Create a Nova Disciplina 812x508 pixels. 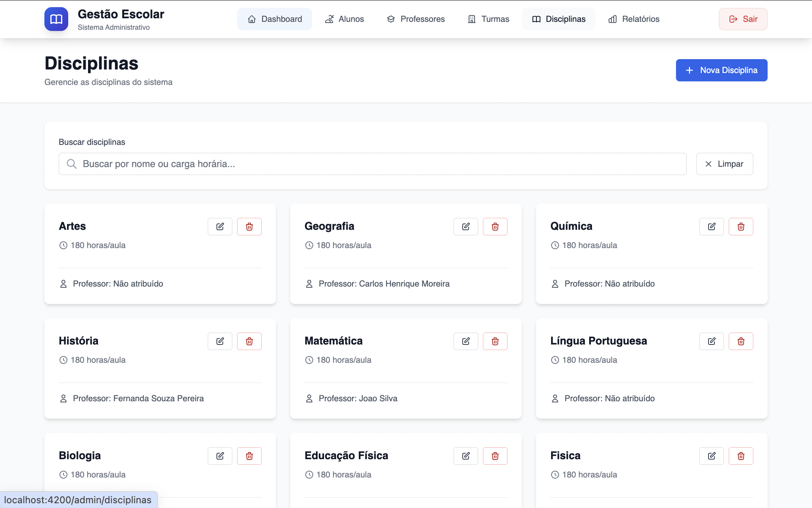point(721,70)
